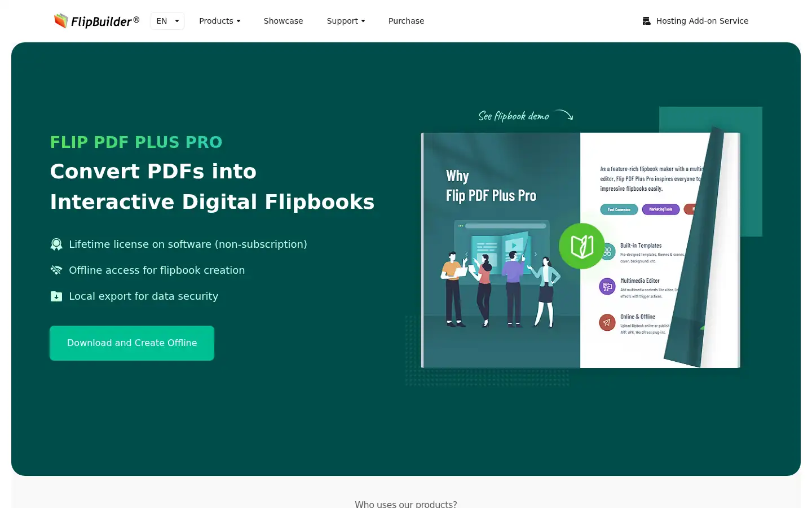Open the Showcase page
The height and width of the screenshot is (508, 812).
283,21
